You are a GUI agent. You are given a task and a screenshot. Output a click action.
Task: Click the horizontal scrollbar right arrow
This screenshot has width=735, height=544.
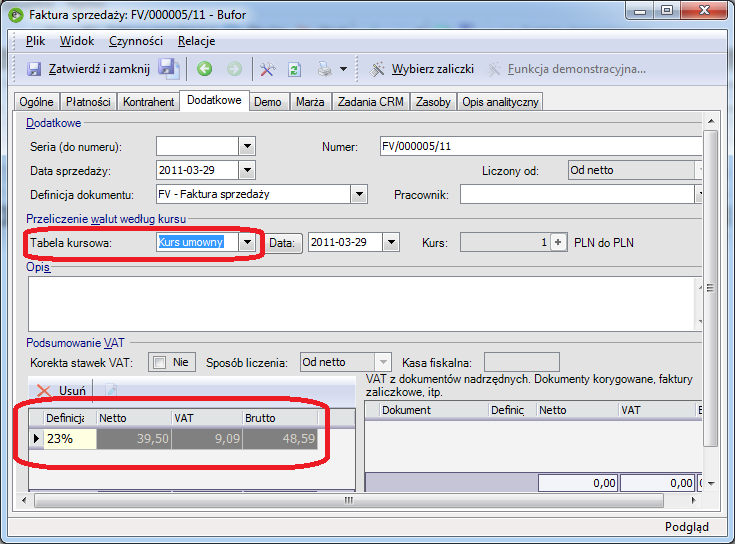(x=694, y=500)
